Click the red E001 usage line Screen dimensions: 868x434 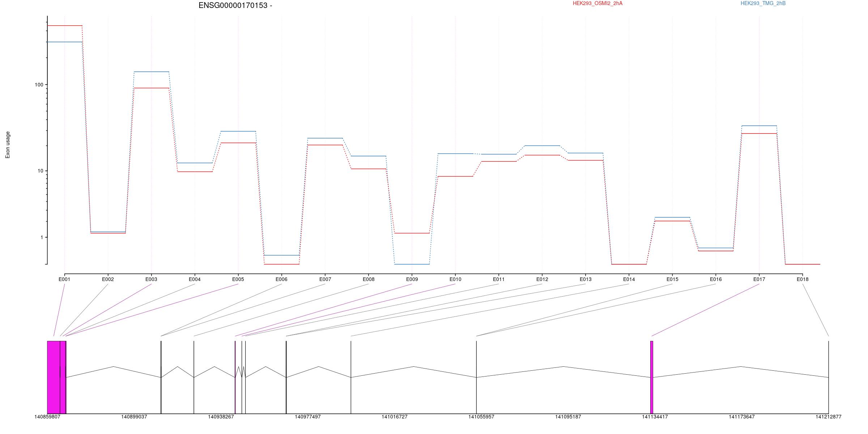tap(65, 26)
